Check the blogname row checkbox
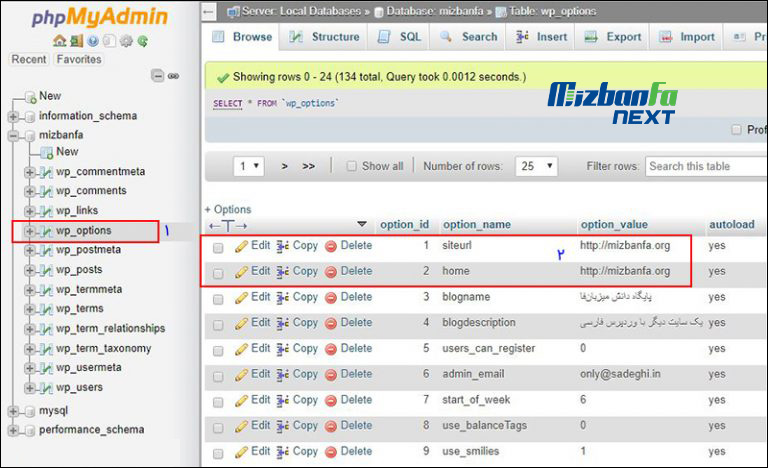 coord(218,299)
